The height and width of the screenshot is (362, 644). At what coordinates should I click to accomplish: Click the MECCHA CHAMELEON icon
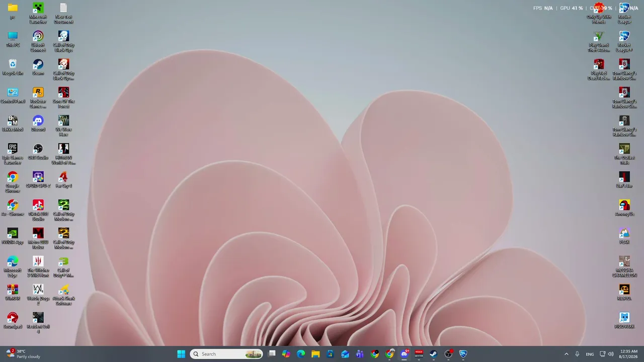point(624,266)
